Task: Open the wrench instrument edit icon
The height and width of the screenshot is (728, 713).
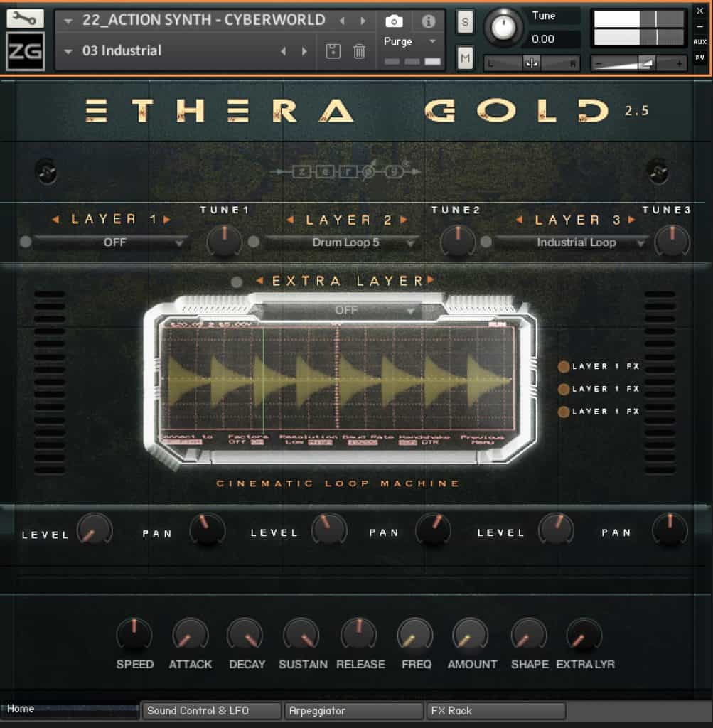Action: (25, 18)
